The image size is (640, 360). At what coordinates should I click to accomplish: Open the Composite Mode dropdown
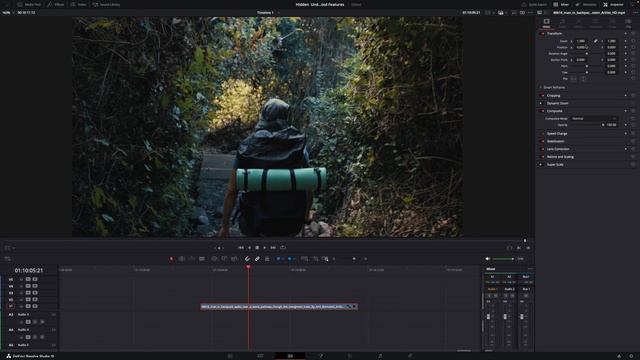(x=594, y=119)
